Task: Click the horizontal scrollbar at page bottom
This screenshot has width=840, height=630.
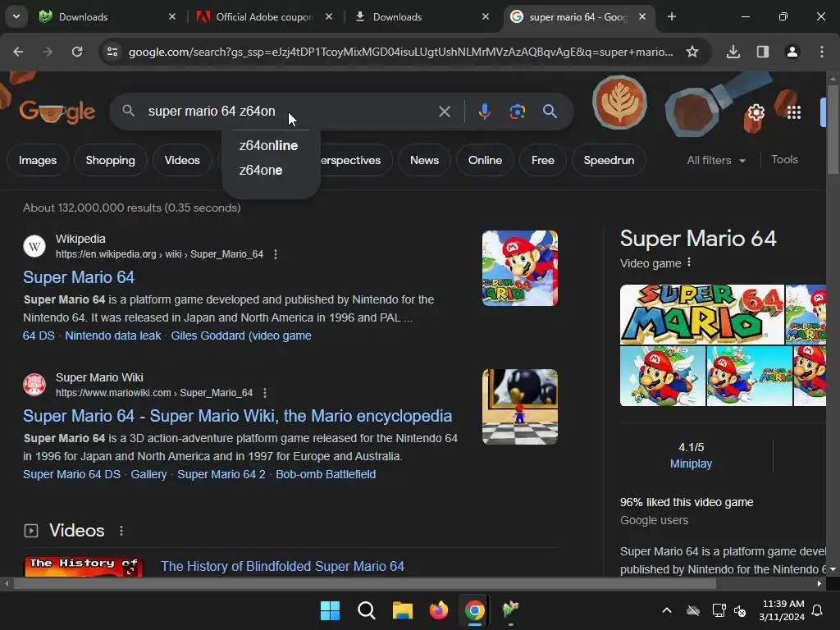Action: 364,584
